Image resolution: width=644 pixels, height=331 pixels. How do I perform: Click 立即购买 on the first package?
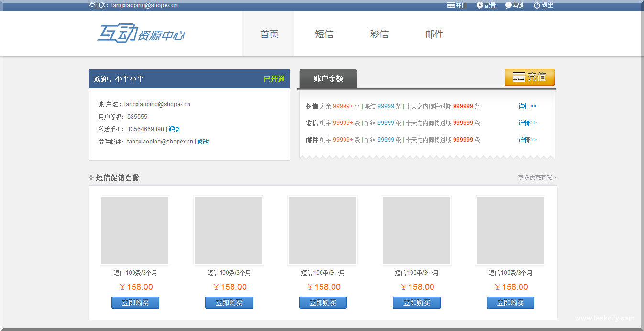(135, 303)
